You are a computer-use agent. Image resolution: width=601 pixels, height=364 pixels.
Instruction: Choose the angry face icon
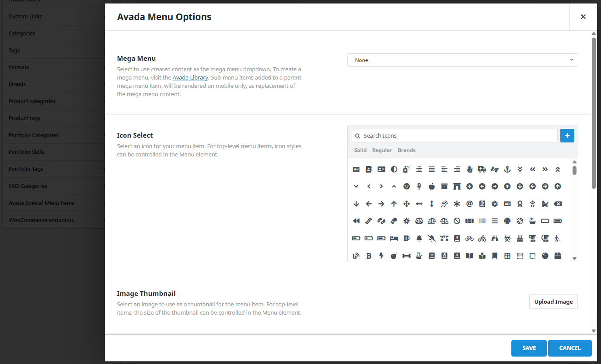point(406,186)
